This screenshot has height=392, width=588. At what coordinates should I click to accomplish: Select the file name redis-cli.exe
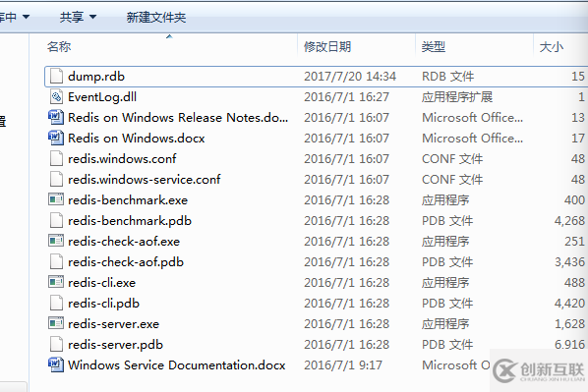tap(101, 283)
